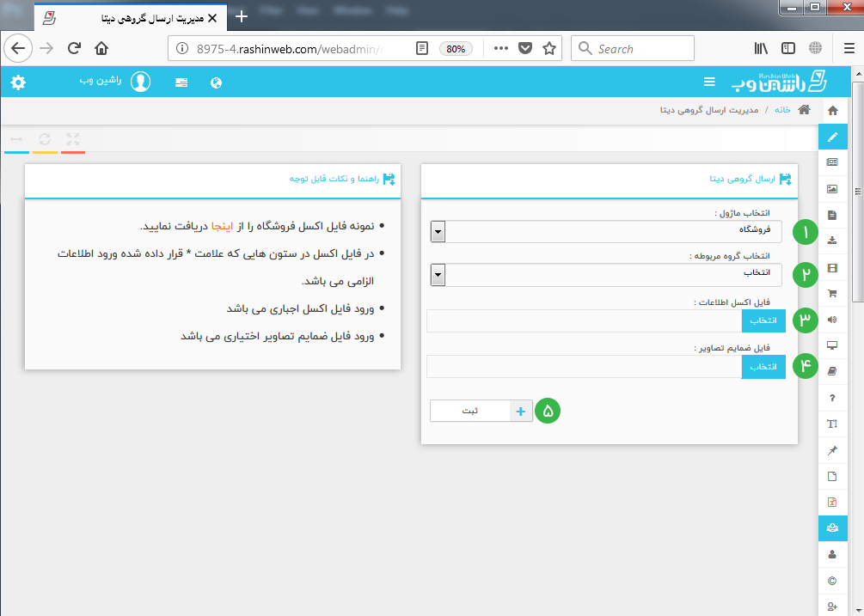Open the module dropdown showing فروشگاه
864x616 pixels.
[x=605, y=231]
